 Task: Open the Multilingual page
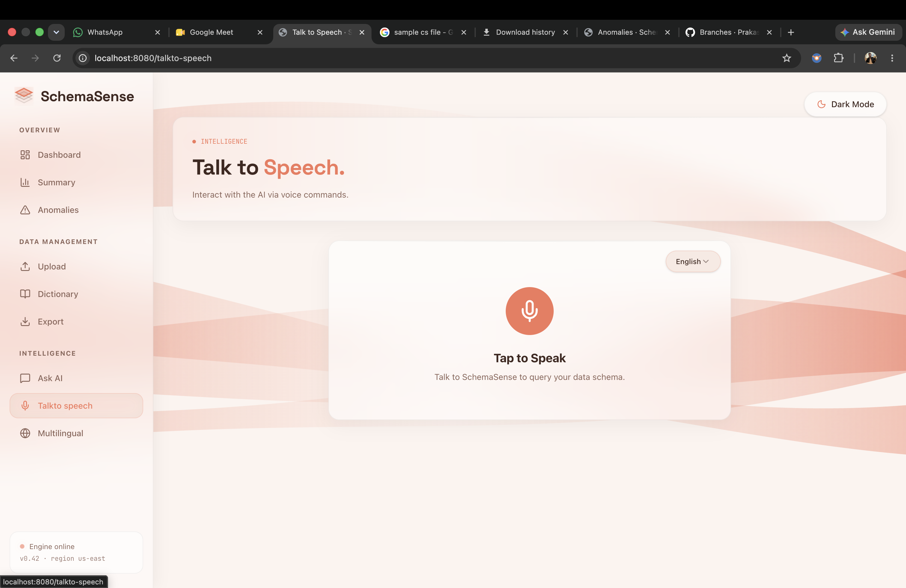pos(76,433)
